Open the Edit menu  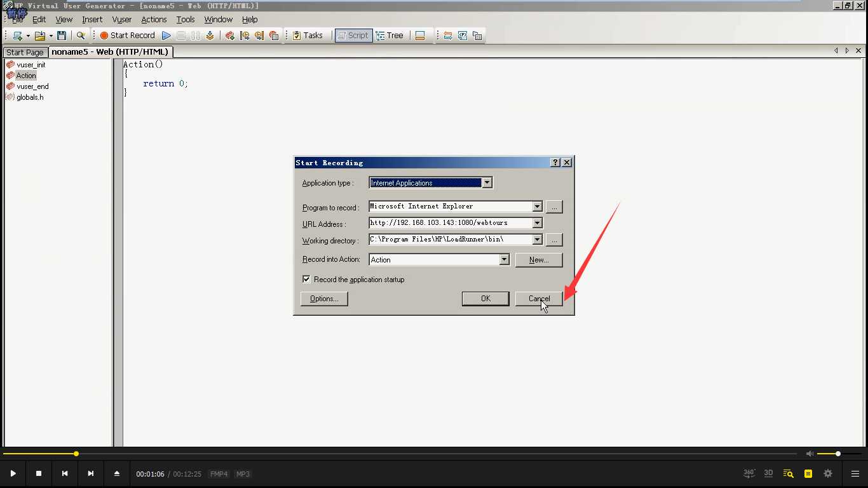pyautogui.click(x=39, y=20)
